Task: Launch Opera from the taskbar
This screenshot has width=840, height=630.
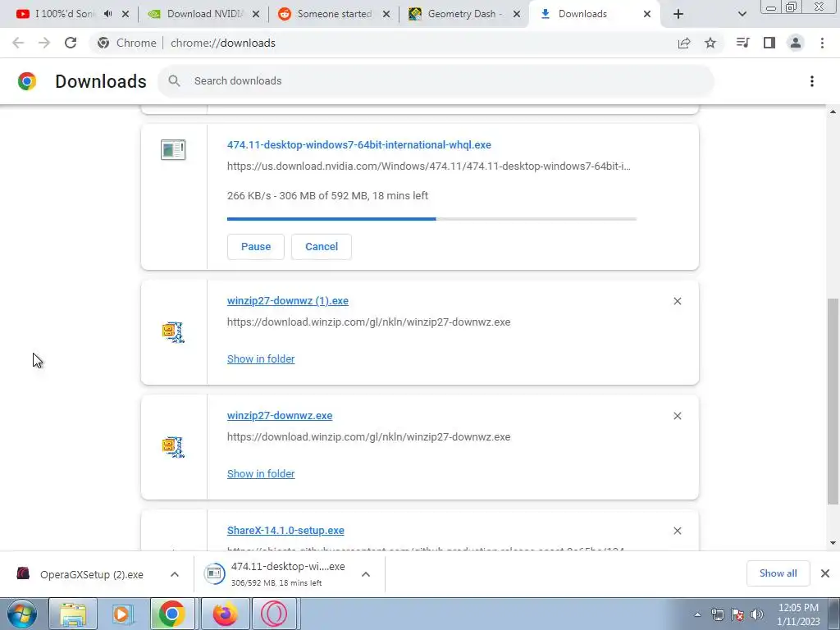Action: coord(274,614)
